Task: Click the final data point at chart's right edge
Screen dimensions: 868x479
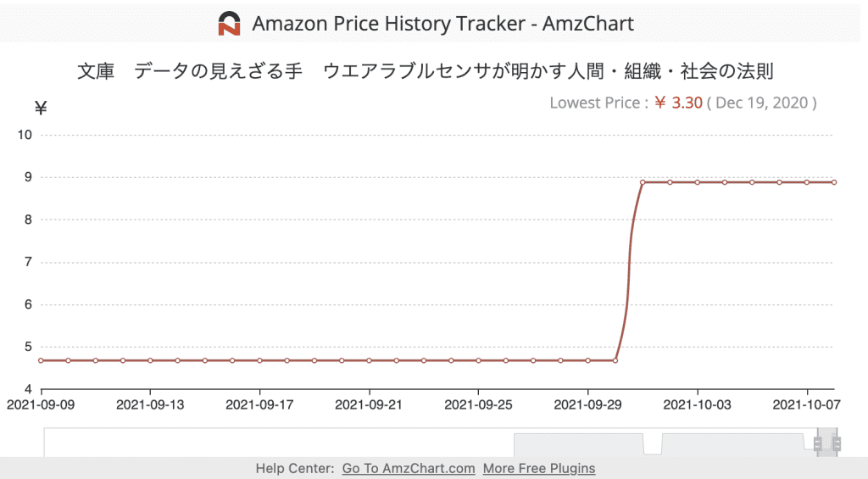Action: [x=834, y=182]
